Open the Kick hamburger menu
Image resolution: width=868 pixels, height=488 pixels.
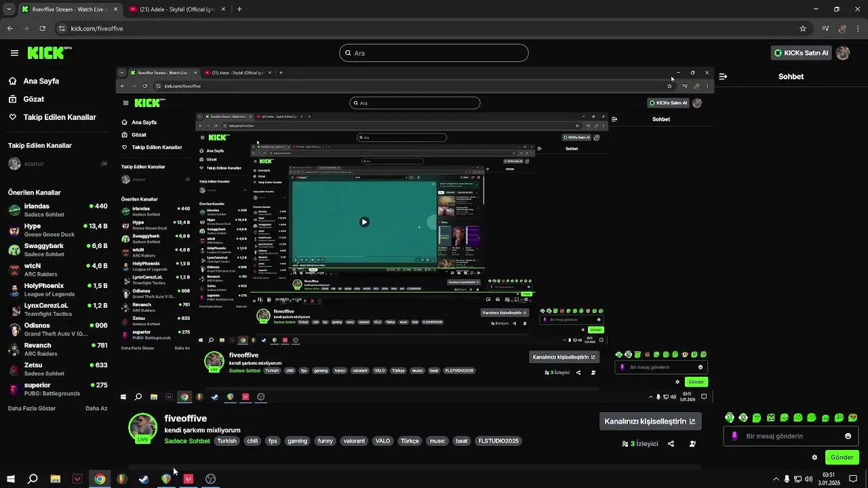(14, 53)
